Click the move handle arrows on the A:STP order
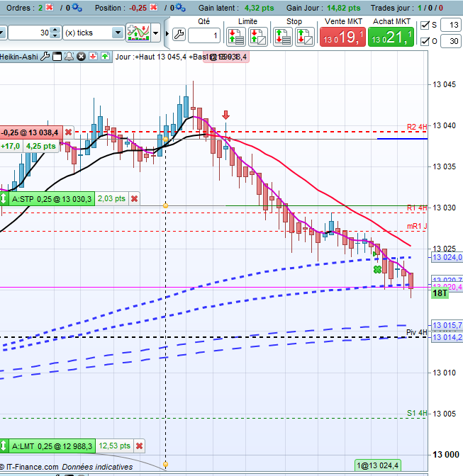The width and height of the screenshot is (463, 476). (x=4, y=199)
